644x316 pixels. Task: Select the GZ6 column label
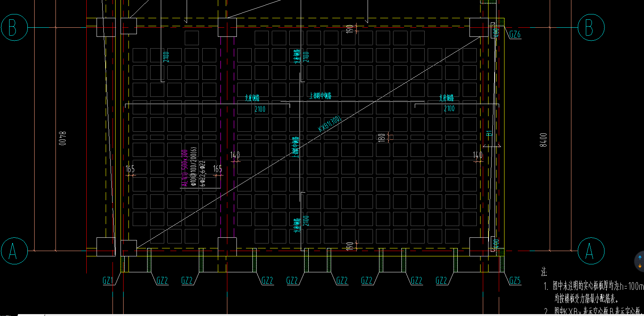(x=515, y=35)
